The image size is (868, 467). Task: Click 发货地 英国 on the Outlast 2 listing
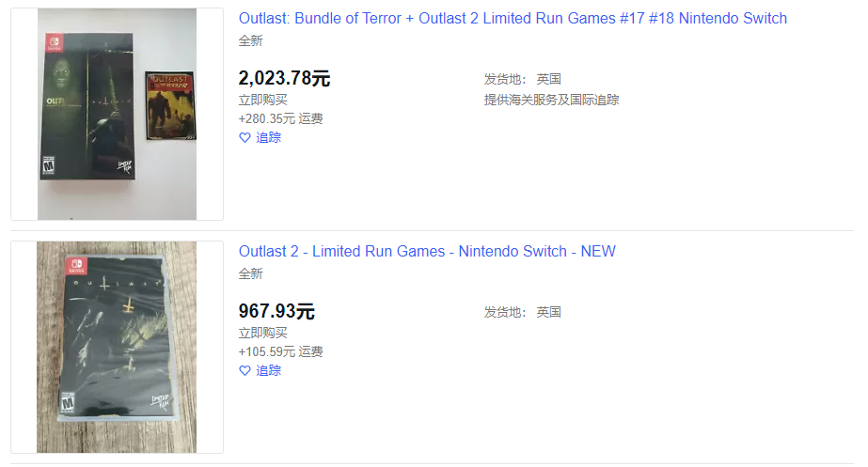pyautogui.click(x=523, y=312)
